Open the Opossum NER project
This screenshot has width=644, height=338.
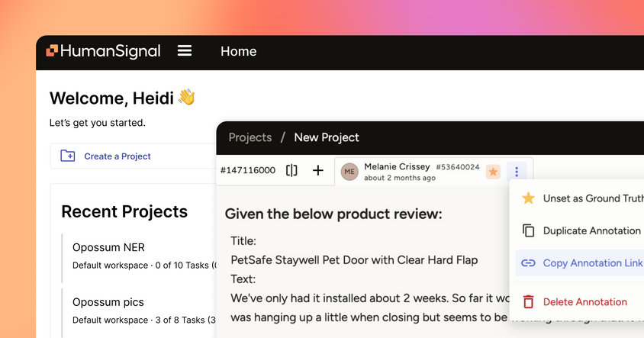point(108,247)
